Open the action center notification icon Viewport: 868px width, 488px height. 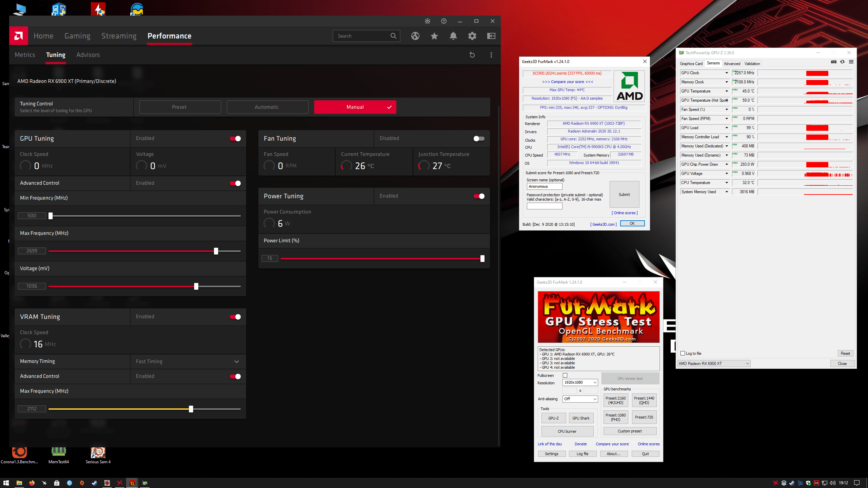tap(857, 483)
